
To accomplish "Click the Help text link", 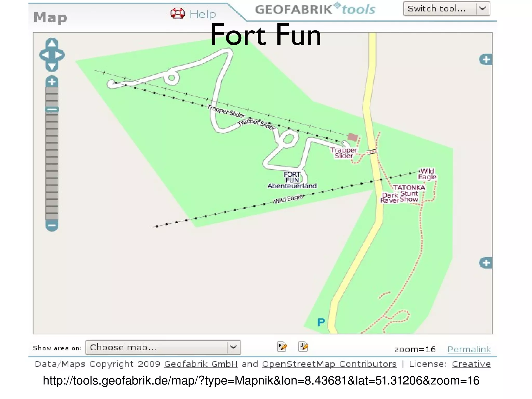I will (x=203, y=14).
